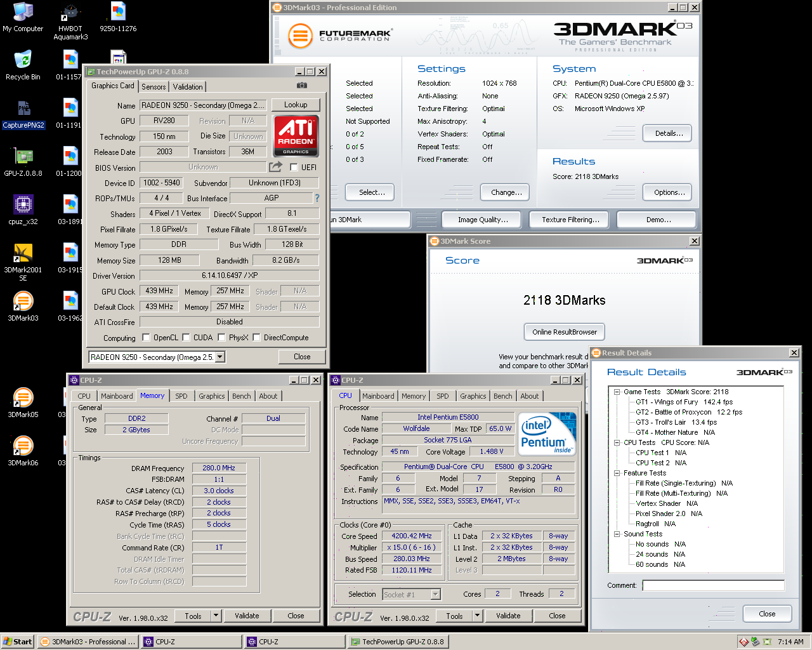Open the Recycle Bin

click(x=23, y=66)
